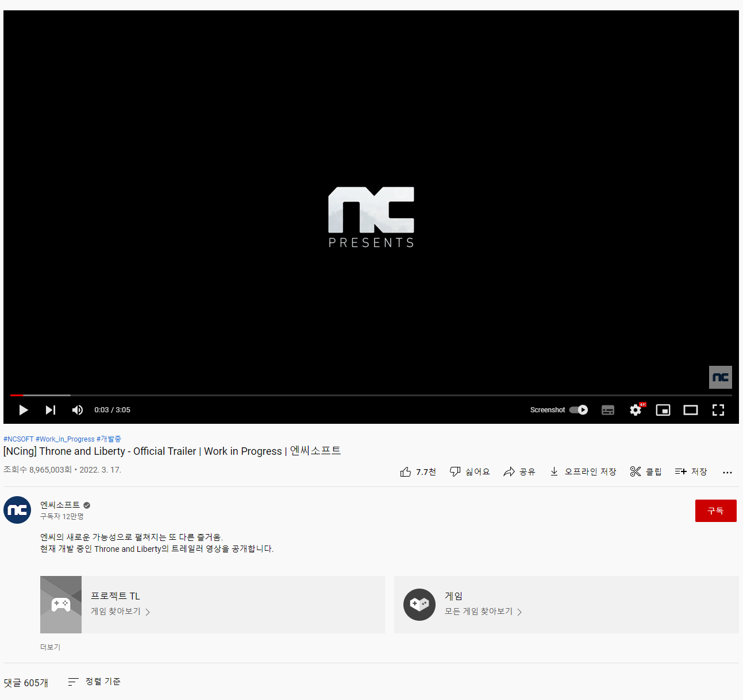Share the video (공유)
This screenshot has width=743, height=700.
(519, 471)
